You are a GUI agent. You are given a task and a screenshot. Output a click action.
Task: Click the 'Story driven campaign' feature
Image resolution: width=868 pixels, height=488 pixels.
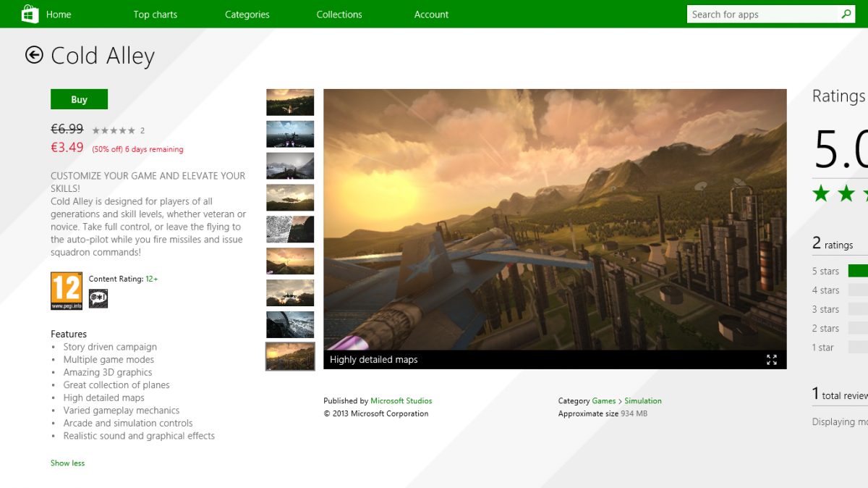110,347
